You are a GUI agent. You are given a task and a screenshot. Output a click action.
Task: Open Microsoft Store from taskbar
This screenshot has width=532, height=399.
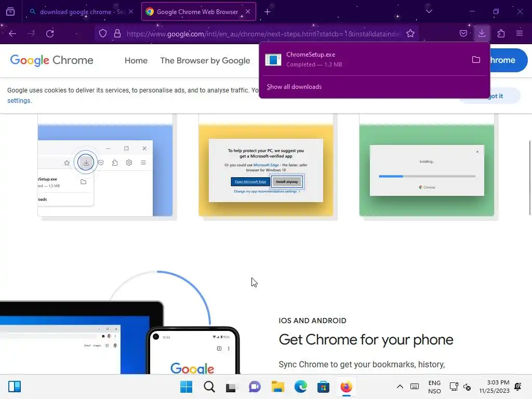click(x=323, y=387)
